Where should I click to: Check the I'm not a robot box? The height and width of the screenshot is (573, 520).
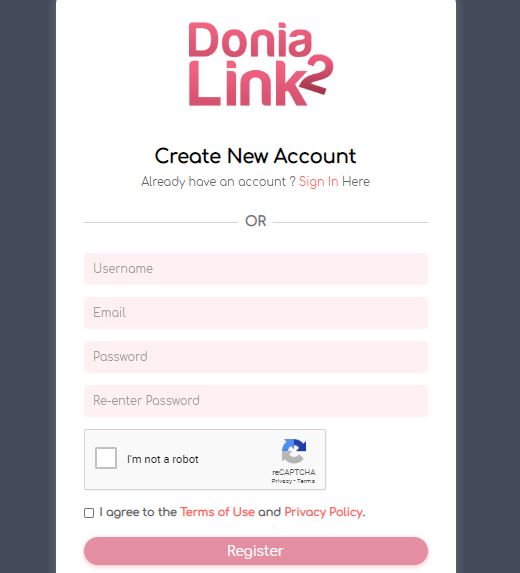pos(106,458)
